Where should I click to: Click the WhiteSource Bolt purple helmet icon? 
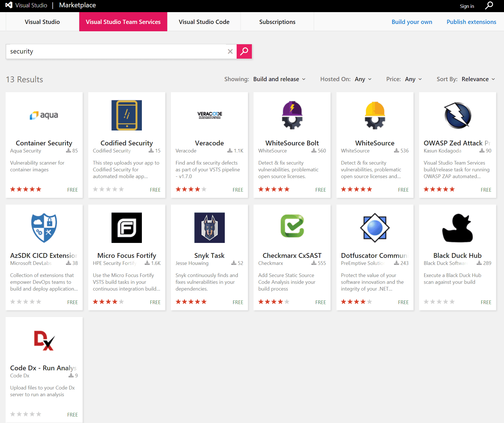292,115
